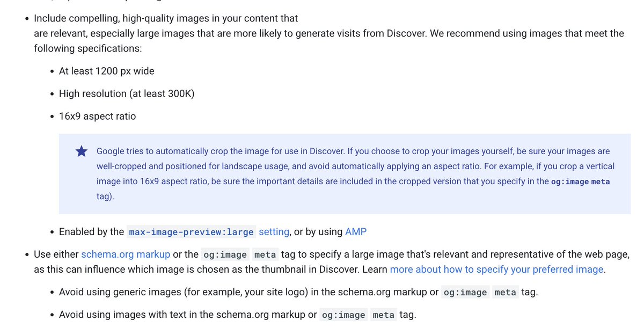The width and height of the screenshot is (644, 327).
Task: Click '16x9 aspect ratio' bullet text
Action: (x=97, y=116)
